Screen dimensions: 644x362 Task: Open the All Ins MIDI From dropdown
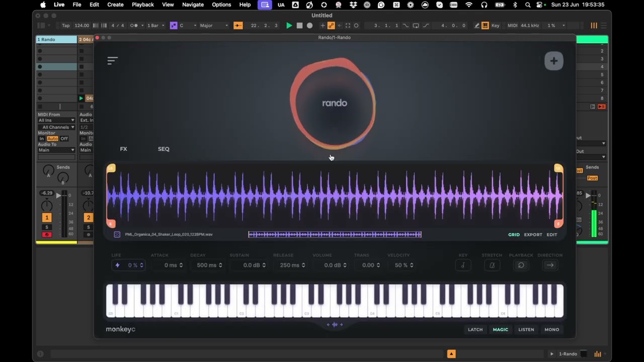coord(56,121)
